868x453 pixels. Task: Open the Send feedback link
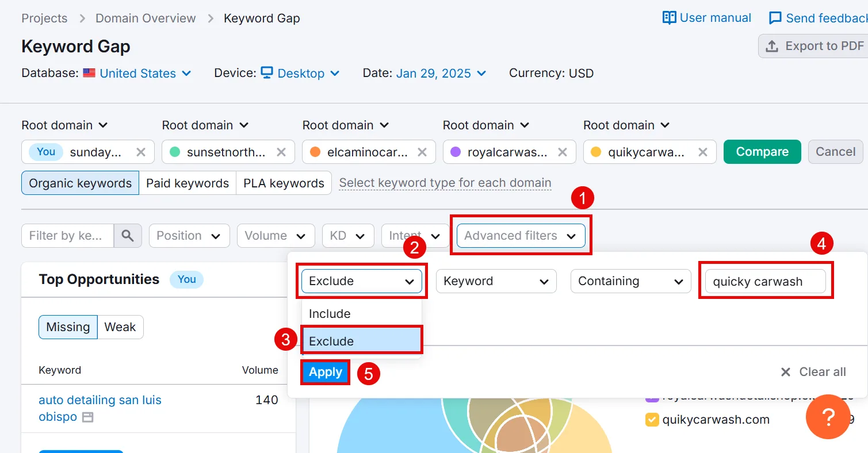pyautogui.click(x=818, y=18)
